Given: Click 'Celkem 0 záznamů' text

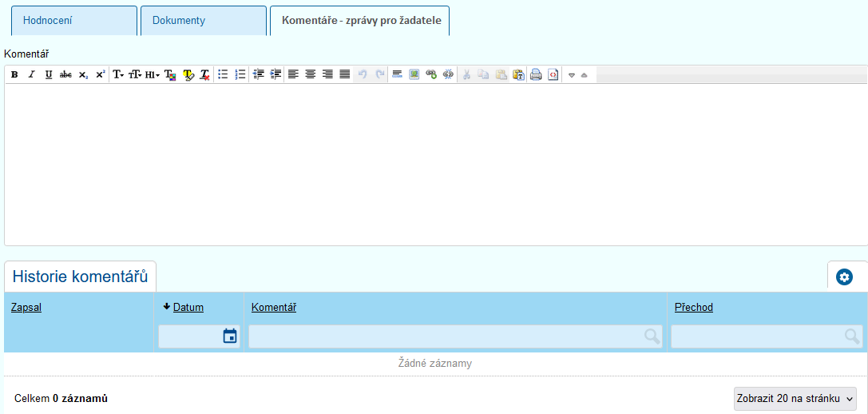Looking at the screenshot, I should point(61,399).
